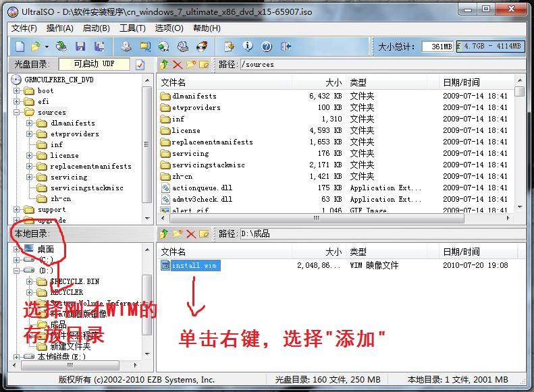Expand the replacementmanifests tree node
Screen dimensions: 534x392
[29, 167]
